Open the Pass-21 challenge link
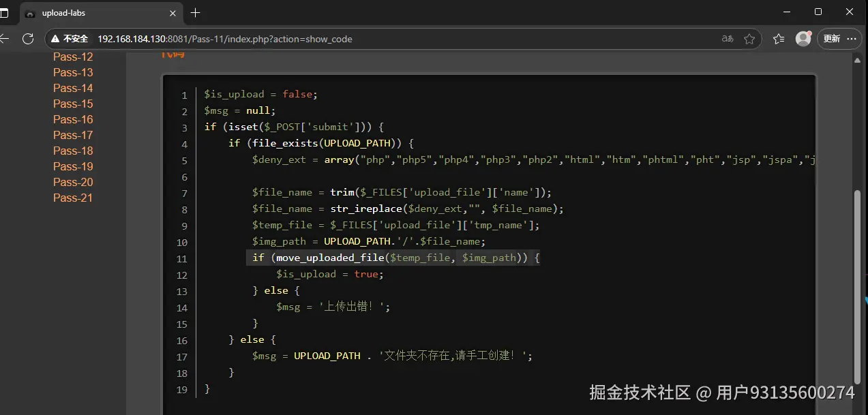This screenshot has height=415, width=868. (x=72, y=198)
